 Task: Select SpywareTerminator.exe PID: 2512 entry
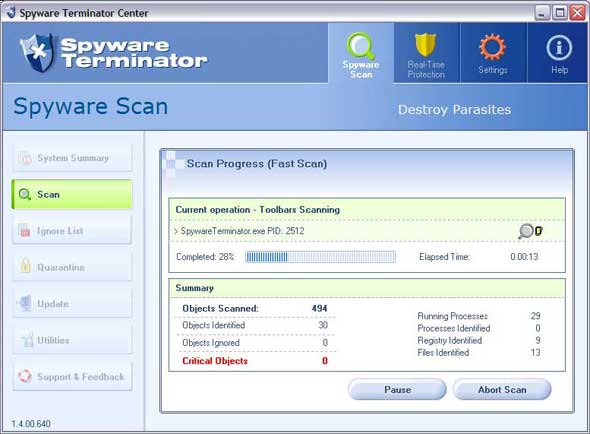pyautogui.click(x=242, y=231)
